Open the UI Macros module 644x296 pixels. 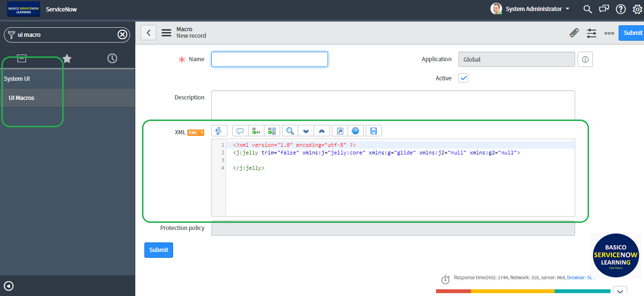(x=67, y=98)
